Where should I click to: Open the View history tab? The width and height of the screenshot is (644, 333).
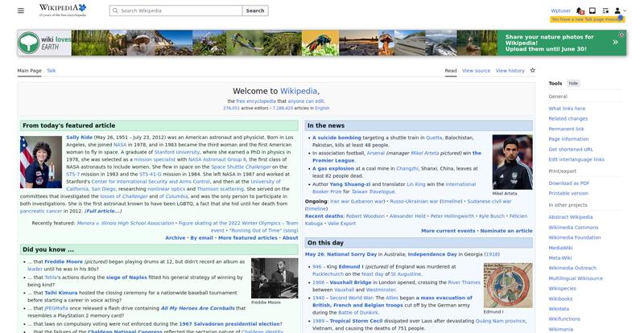510,71
